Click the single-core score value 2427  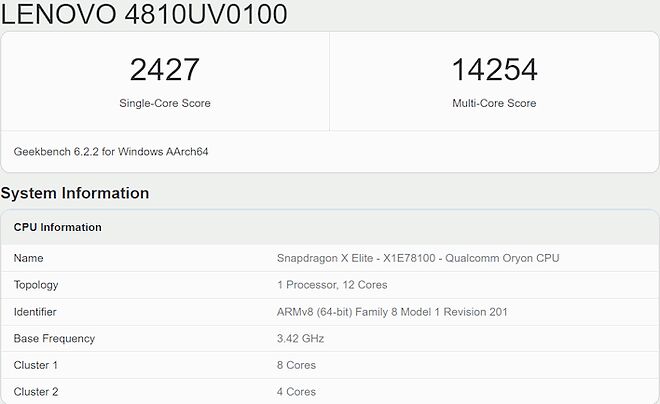165,70
